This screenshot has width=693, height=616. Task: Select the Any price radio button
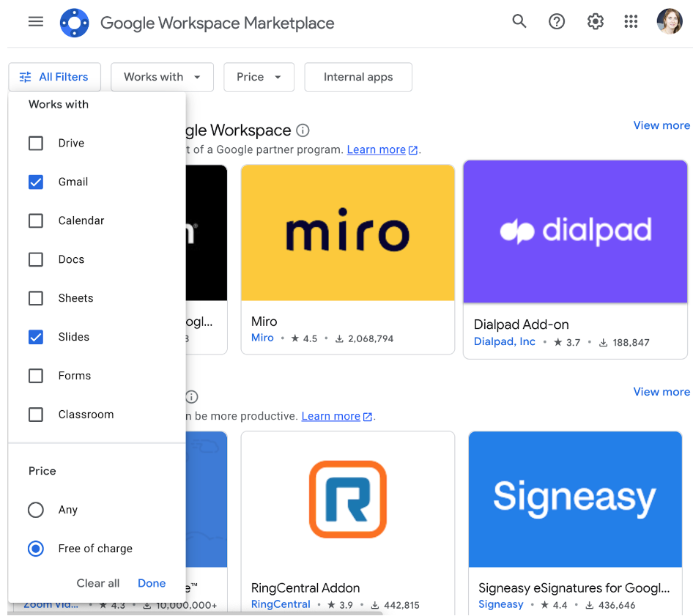(36, 510)
